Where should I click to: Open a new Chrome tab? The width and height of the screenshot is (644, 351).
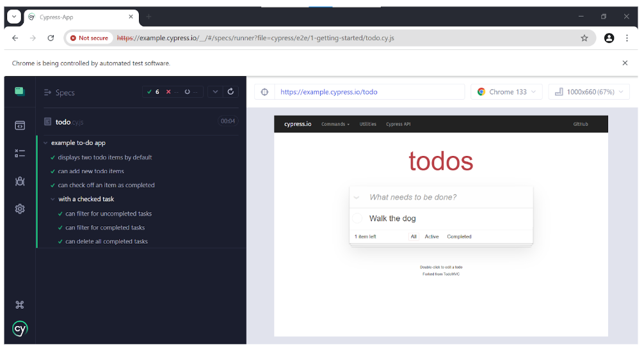[149, 17]
